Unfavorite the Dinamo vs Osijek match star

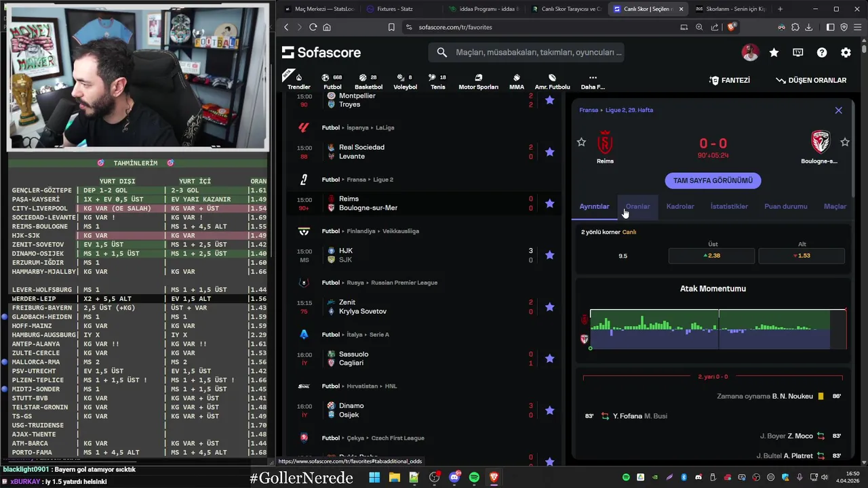click(550, 410)
